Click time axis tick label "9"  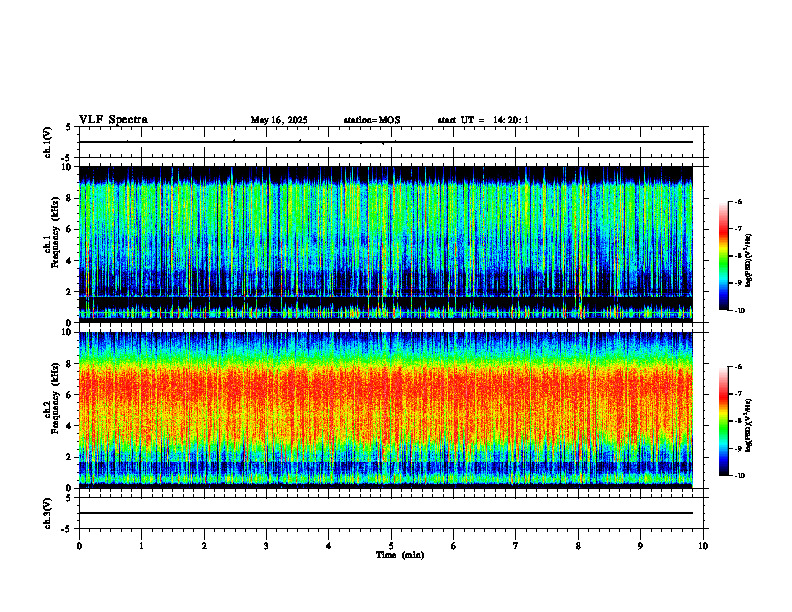point(640,546)
